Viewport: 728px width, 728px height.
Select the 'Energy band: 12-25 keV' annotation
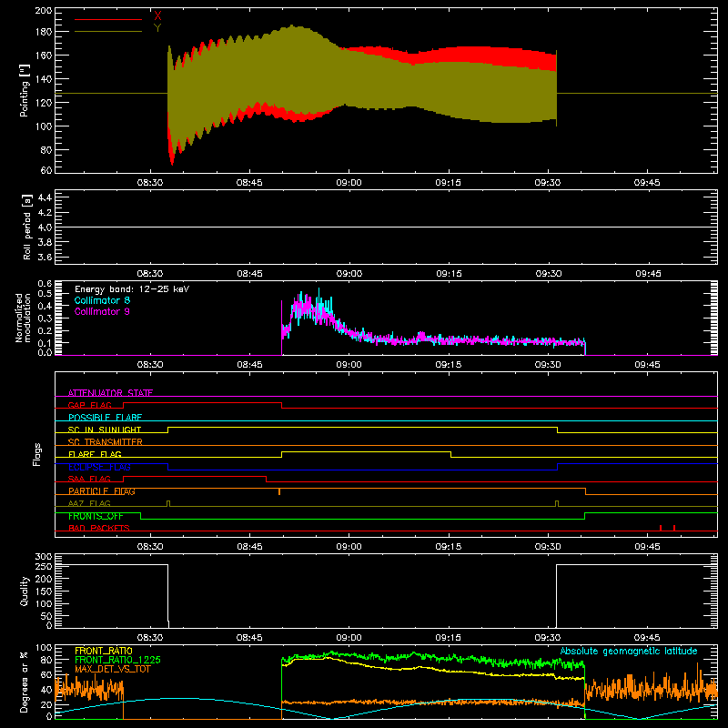pyautogui.click(x=132, y=289)
